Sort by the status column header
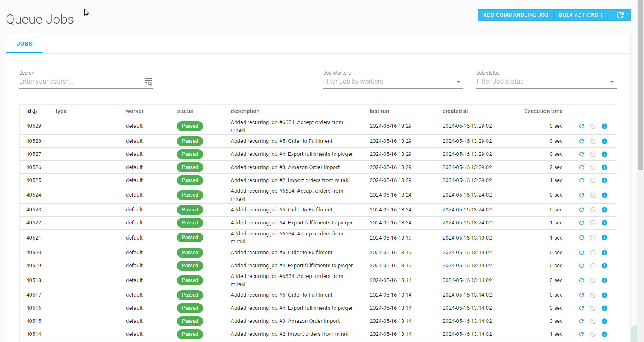The image size is (644, 342). (x=185, y=111)
